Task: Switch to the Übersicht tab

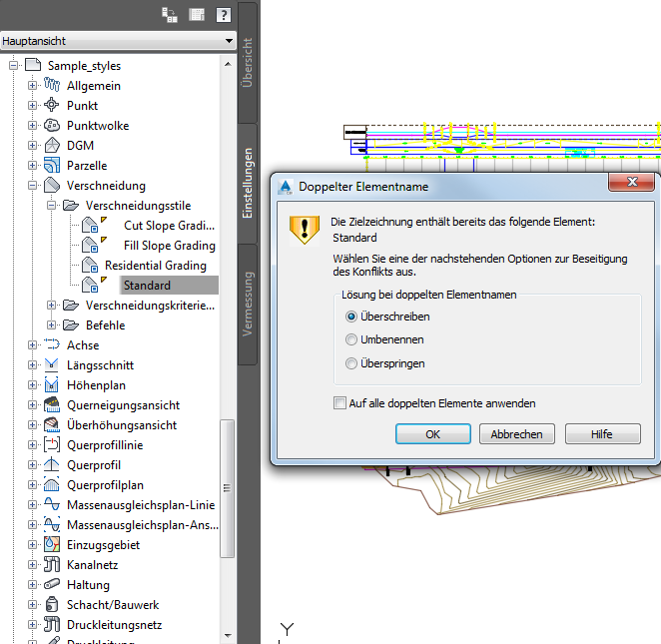Action: coord(248,63)
